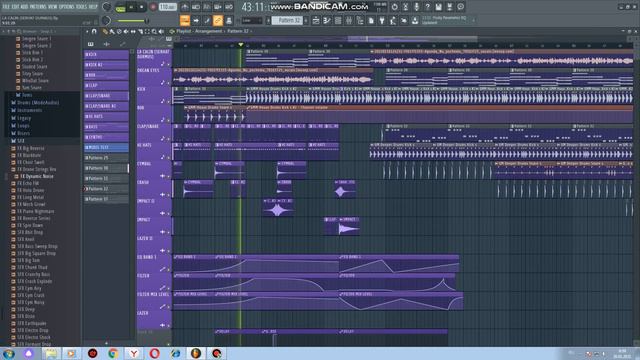Open the channel rack view icon
This screenshot has width=640, height=360.
click(338, 20)
